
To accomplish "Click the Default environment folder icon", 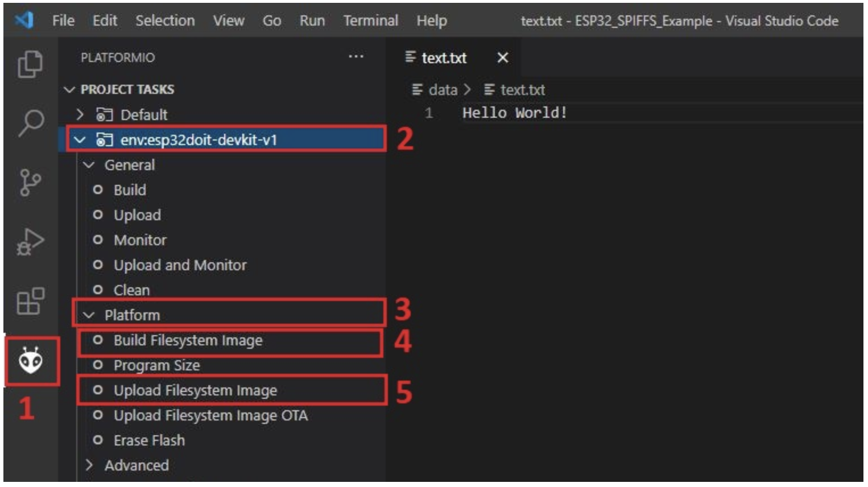I will 104,115.
